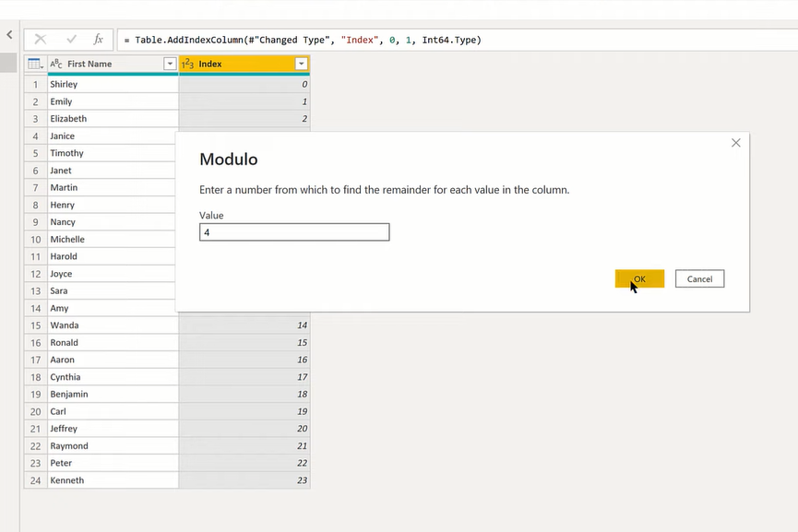Select cell containing Benjamin
798x532 pixels.
click(113, 395)
